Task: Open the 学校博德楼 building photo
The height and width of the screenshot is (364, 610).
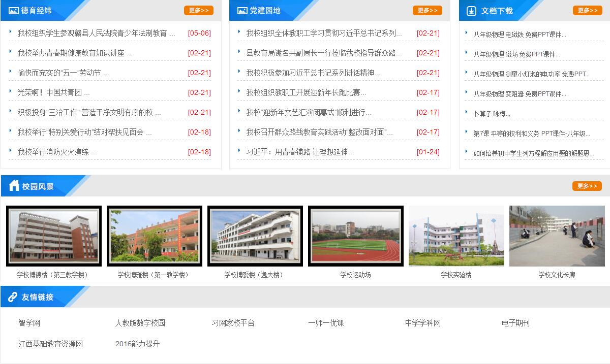Action: pos(54,236)
